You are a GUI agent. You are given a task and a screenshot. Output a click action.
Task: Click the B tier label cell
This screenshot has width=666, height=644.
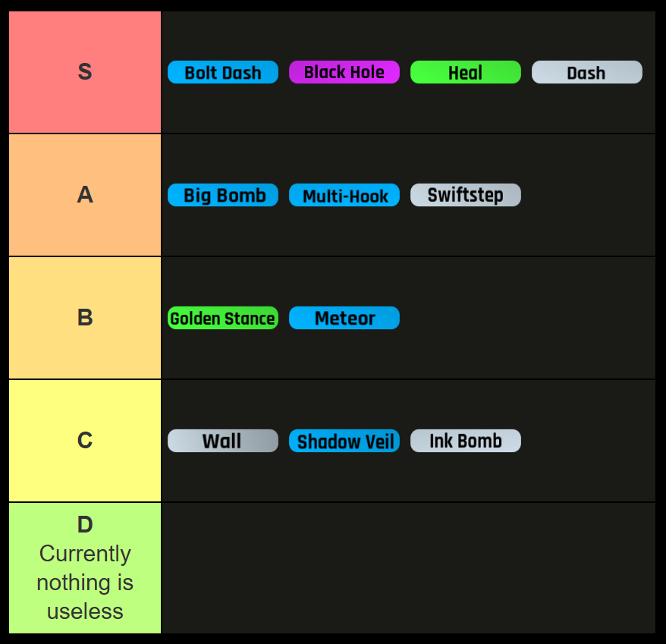pos(85,318)
